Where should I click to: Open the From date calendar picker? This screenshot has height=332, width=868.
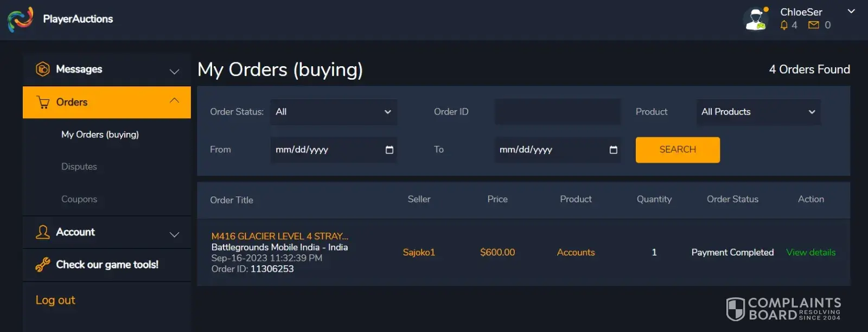[x=389, y=150]
